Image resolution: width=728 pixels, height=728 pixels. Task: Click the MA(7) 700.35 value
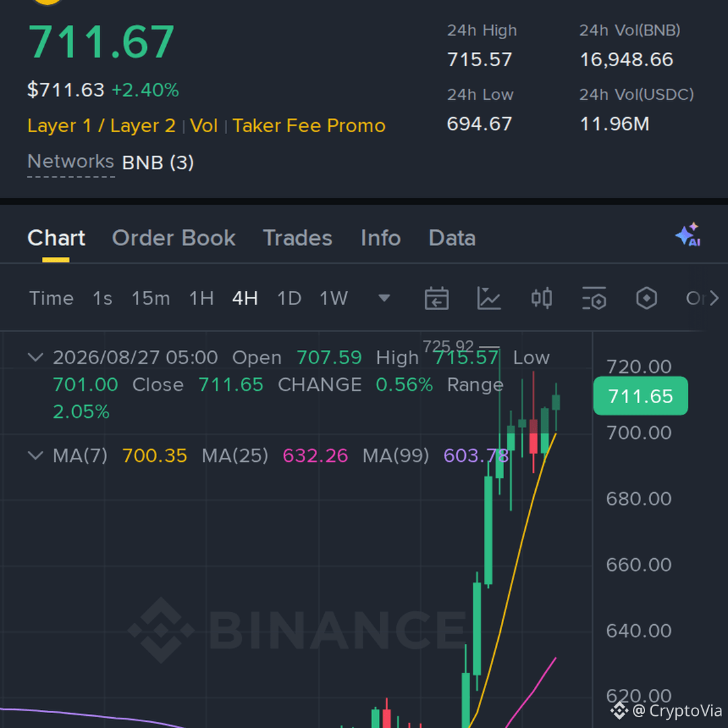pyautogui.click(x=154, y=456)
